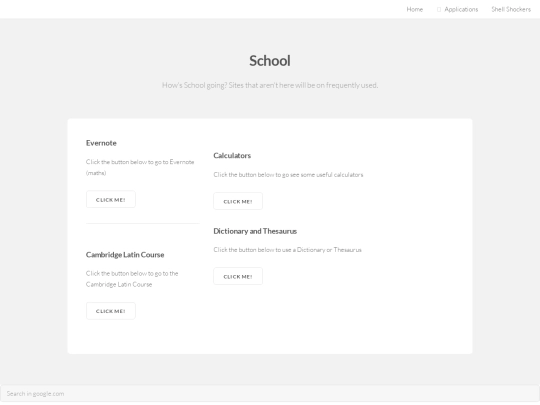Image resolution: width=540 pixels, height=405 pixels.
Task: Open the Home nav link
Action: (415, 9)
